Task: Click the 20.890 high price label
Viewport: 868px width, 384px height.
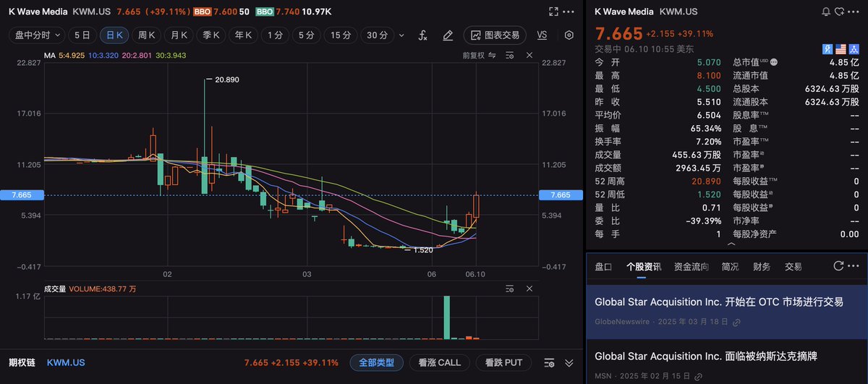Action: (x=227, y=79)
